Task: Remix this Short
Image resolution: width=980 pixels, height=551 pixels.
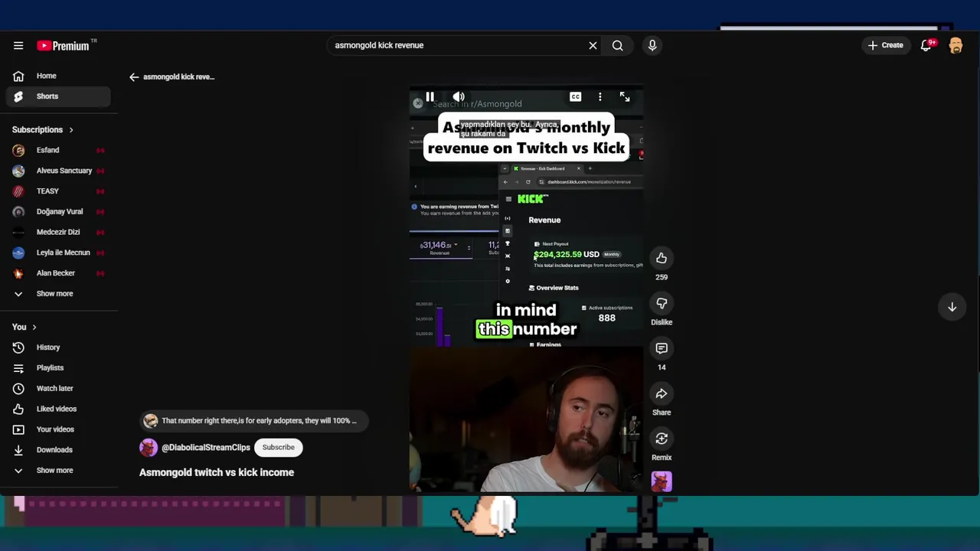Action: (661, 439)
